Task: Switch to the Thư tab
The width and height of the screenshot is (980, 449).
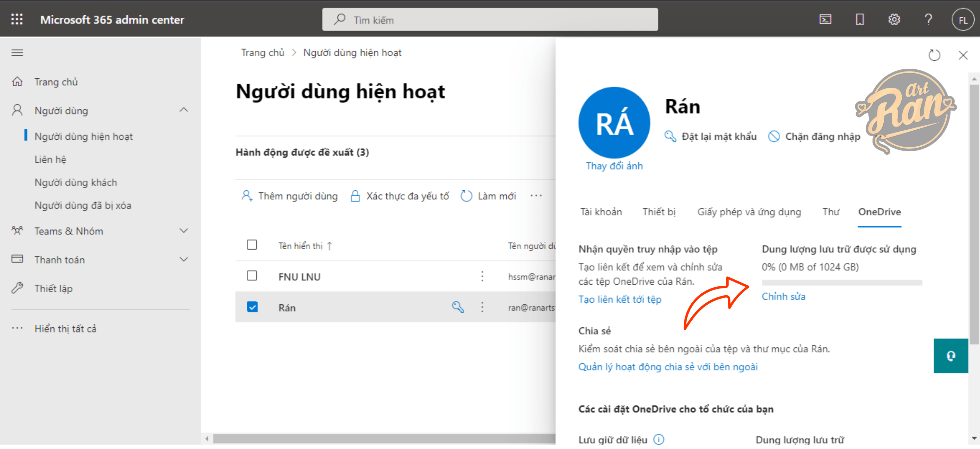Action: (831, 211)
